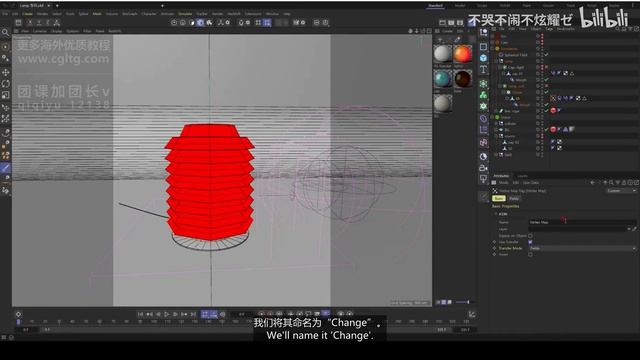Image resolution: width=640 pixels, height=360 pixels.
Task: Click the Light icon in right palette
Action: (483, 178)
